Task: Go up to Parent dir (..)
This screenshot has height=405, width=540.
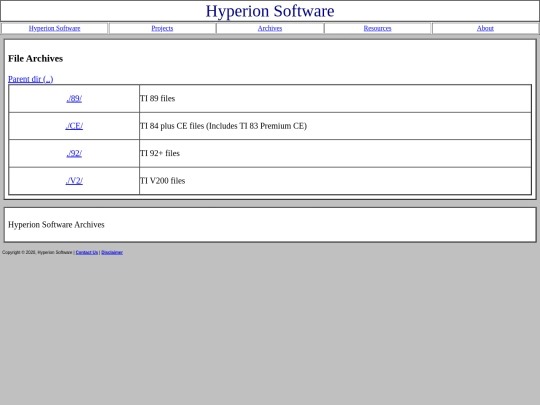Action: click(x=31, y=79)
